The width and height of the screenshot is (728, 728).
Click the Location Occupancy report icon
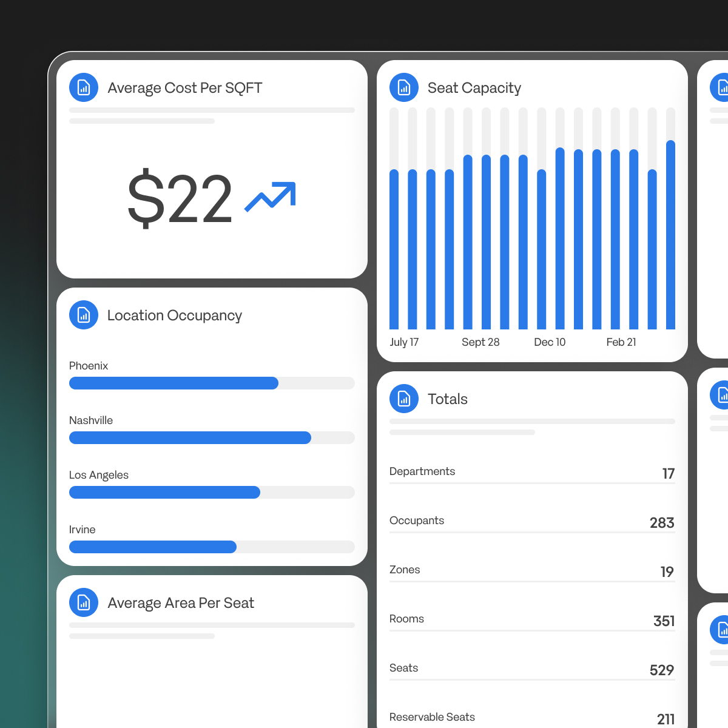click(x=84, y=315)
